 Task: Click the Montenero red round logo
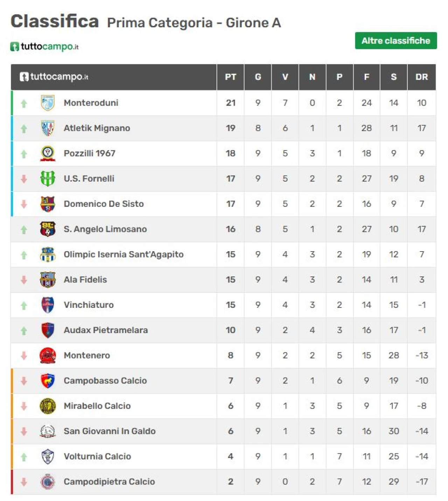48,355
